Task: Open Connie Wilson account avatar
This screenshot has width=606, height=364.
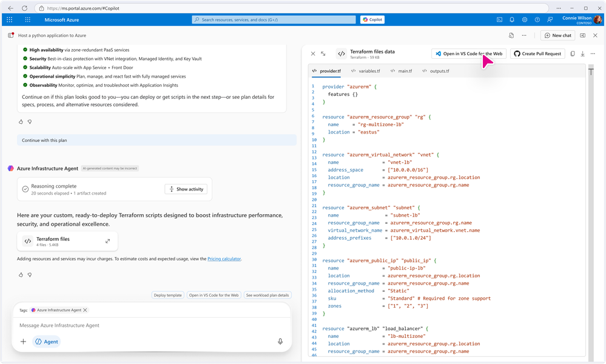Action: 598,19
